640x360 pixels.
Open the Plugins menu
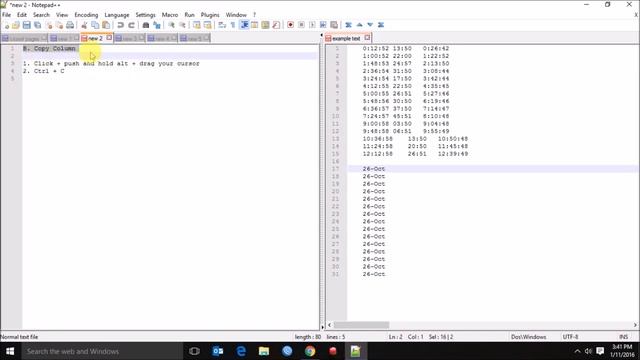click(210, 15)
